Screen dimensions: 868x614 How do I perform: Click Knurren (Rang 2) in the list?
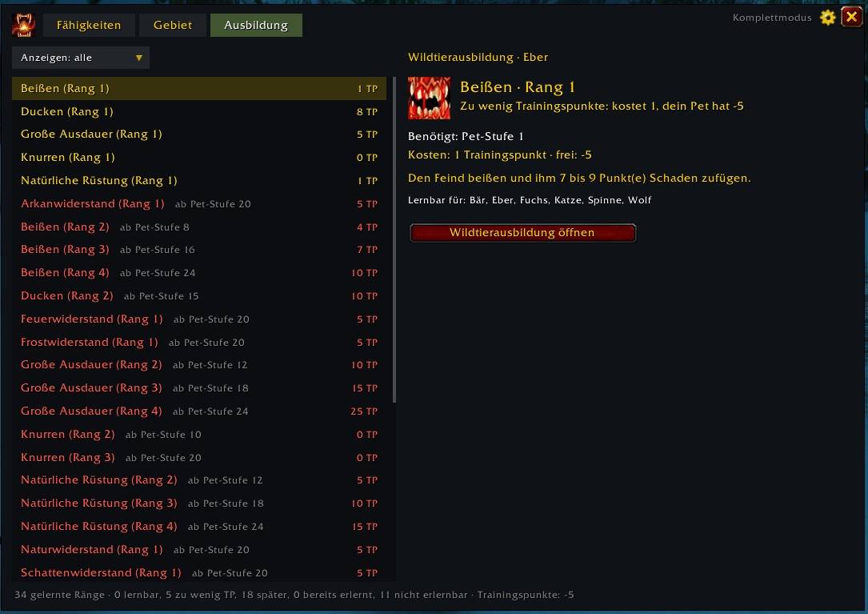click(x=199, y=435)
